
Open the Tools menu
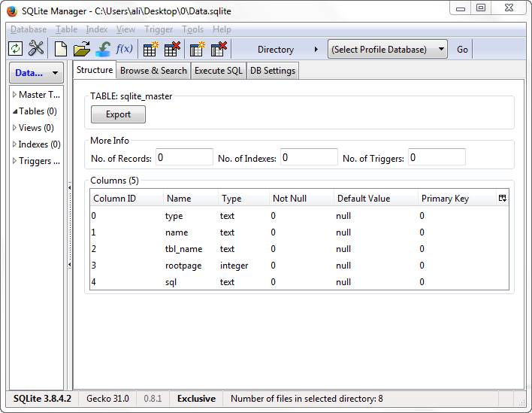click(192, 29)
